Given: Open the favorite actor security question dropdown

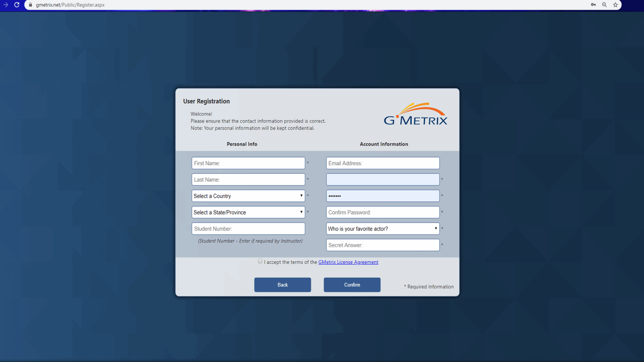Looking at the screenshot, I should [x=383, y=229].
